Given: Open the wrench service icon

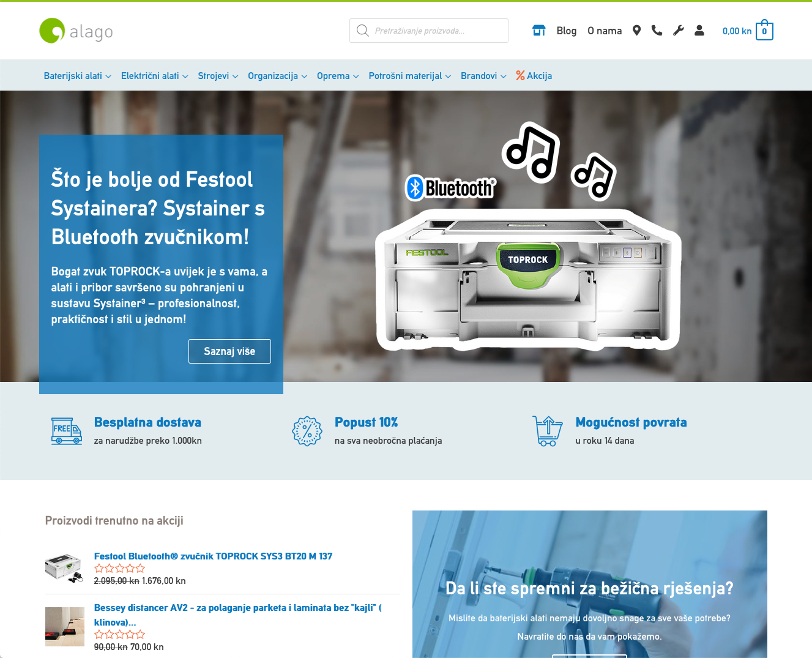Looking at the screenshot, I should tap(678, 31).
